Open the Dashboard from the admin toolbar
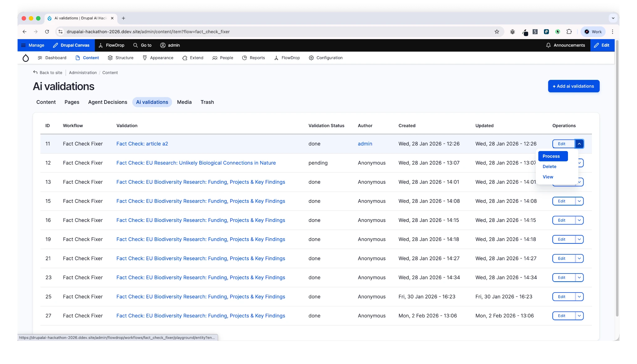 point(52,58)
